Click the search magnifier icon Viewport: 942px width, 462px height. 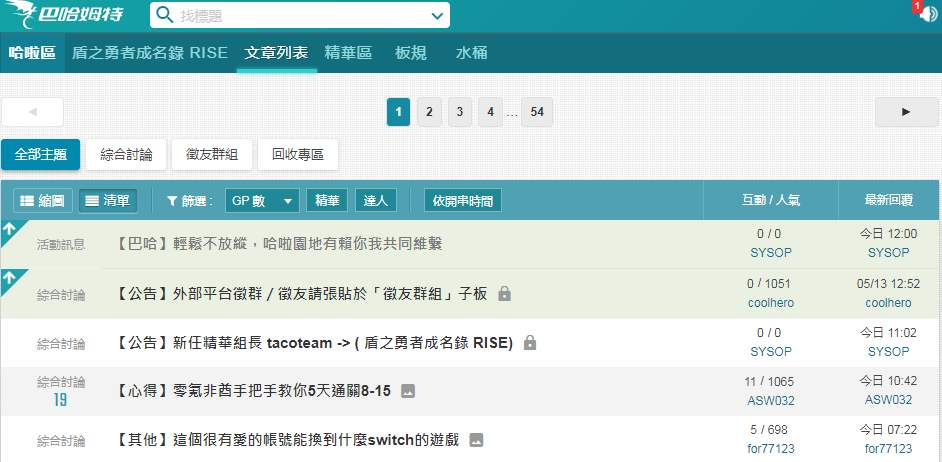click(164, 15)
